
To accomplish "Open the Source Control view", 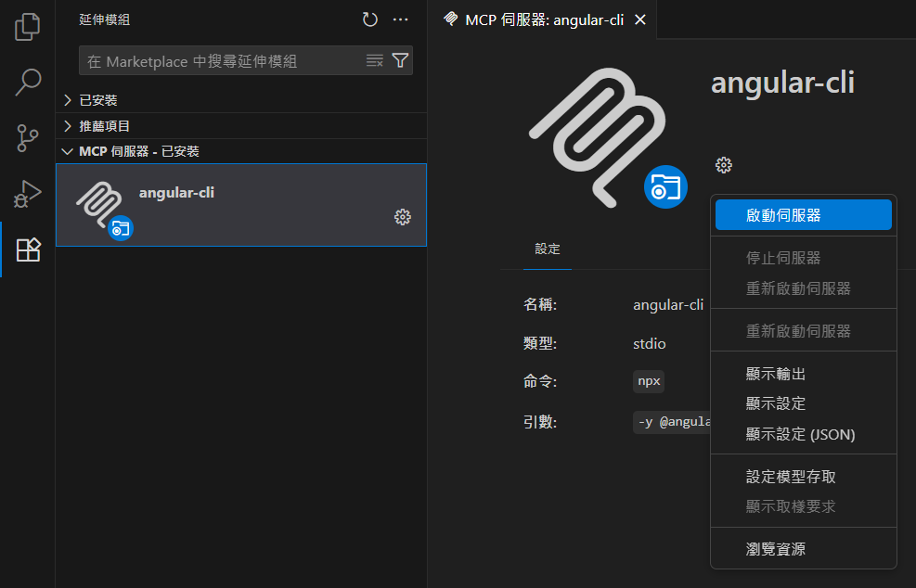I will [27, 138].
